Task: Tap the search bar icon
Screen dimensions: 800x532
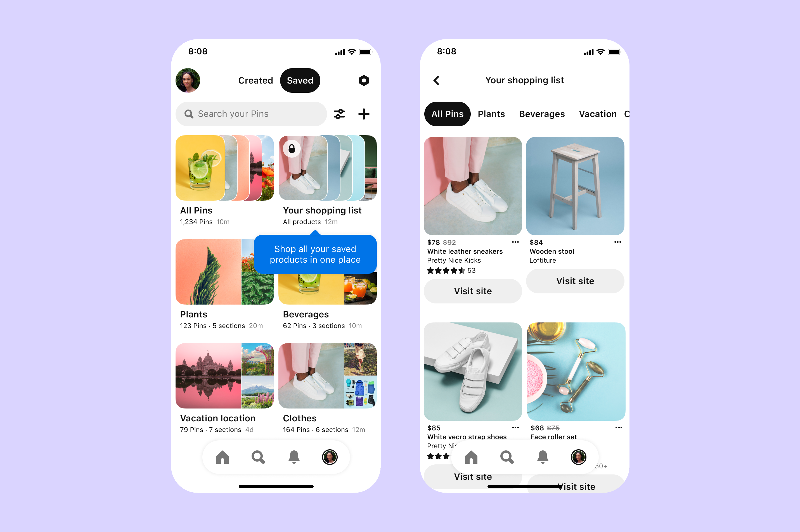Action: coord(190,113)
